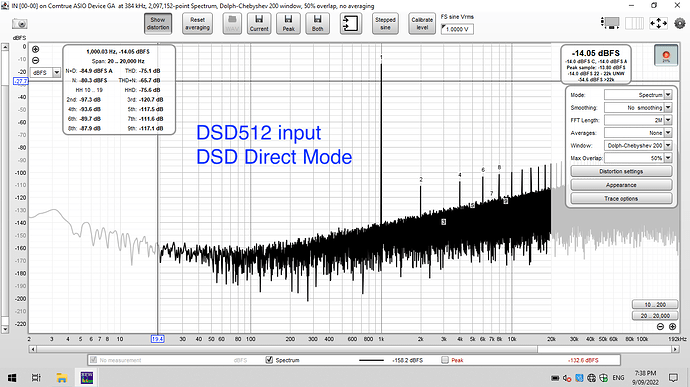Click the vertical scrollbar down arrow

tap(5, 329)
